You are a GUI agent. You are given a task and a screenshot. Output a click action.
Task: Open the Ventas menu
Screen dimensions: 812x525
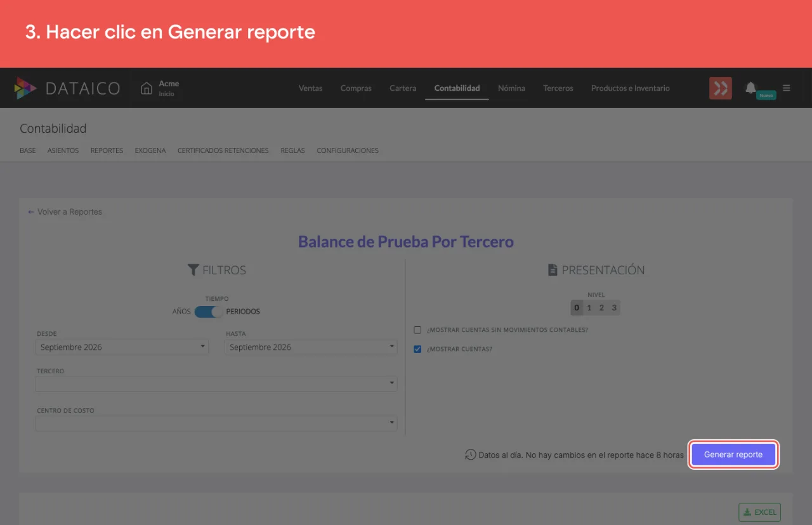[x=311, y=88]
